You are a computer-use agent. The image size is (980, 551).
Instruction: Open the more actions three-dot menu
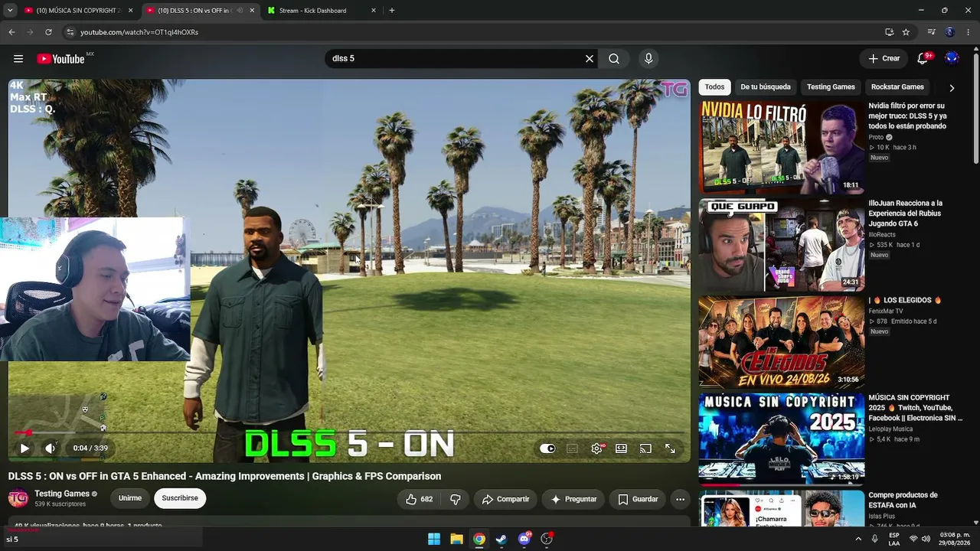coord(680,499)
